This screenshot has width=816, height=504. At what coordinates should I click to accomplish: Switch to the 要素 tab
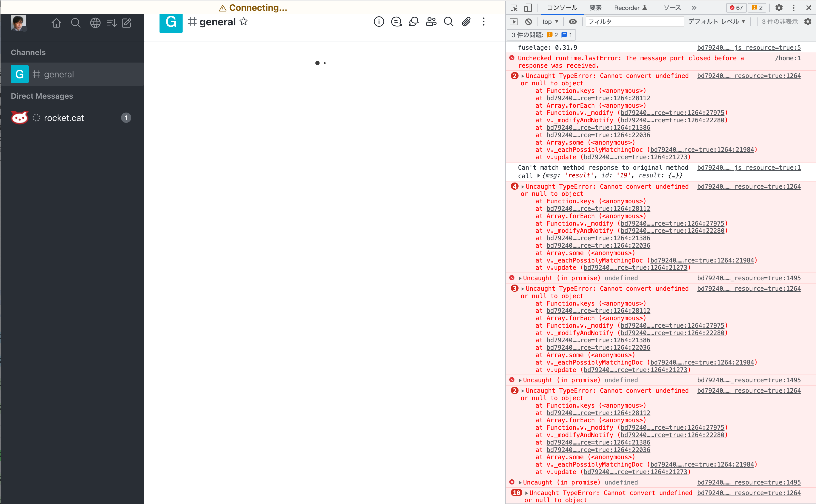[595, 8]
